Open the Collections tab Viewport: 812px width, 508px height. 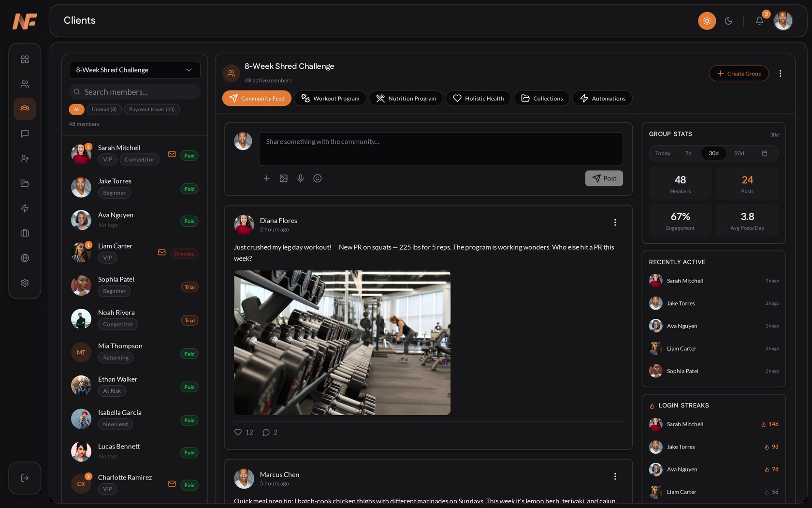pyautogui.click(x=542, y=98)
